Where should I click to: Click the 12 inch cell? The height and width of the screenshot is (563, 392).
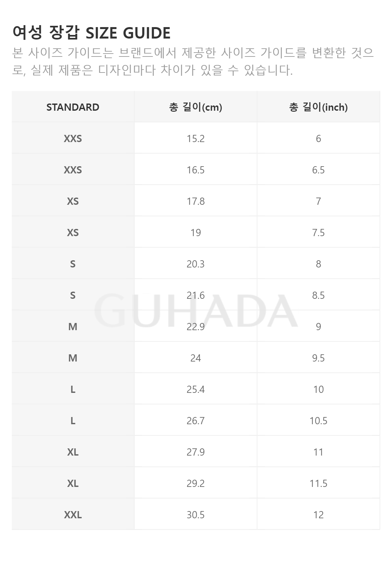(x=318, y=514)
